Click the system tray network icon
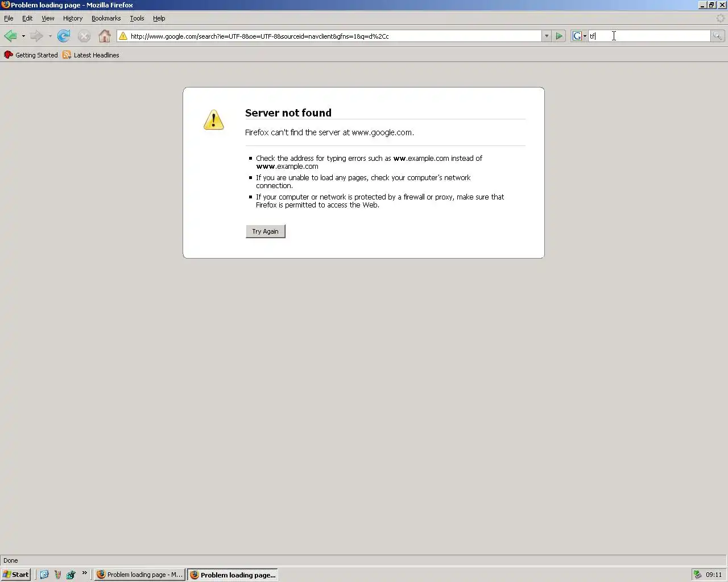Image resolution: width=728 pixels, height=582 pixels. (x=697, y=575)
